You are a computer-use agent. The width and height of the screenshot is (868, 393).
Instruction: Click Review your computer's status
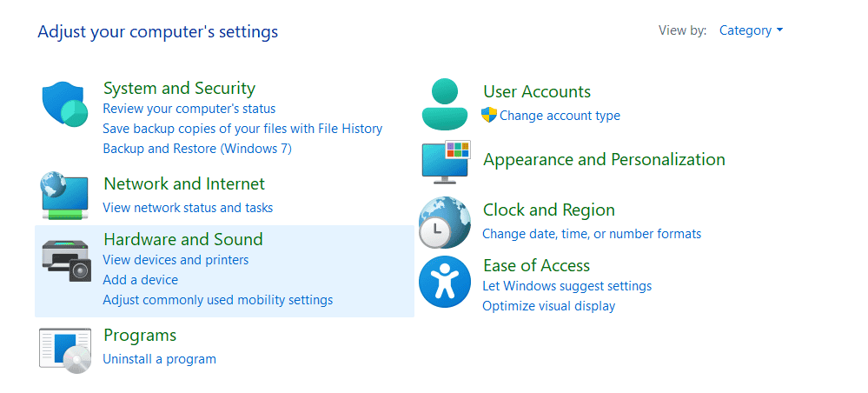(189, 109)
